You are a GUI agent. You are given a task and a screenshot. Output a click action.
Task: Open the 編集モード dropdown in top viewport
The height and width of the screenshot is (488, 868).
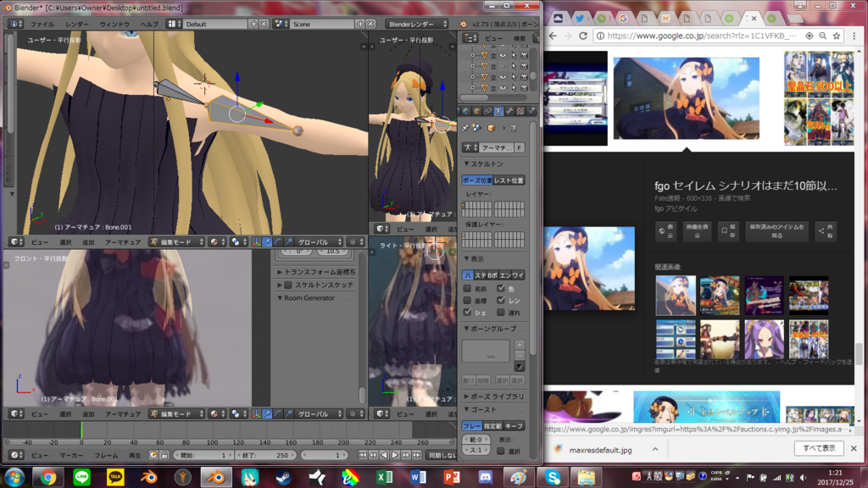pos(177,241)
